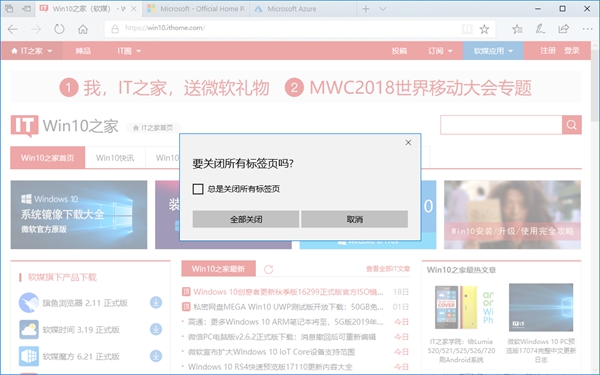Click the IT之家首页 breadcrumb link
Image resolution: width=600 pixels, height=375 pixels.
pyautogui.click(x=153, y=128)
